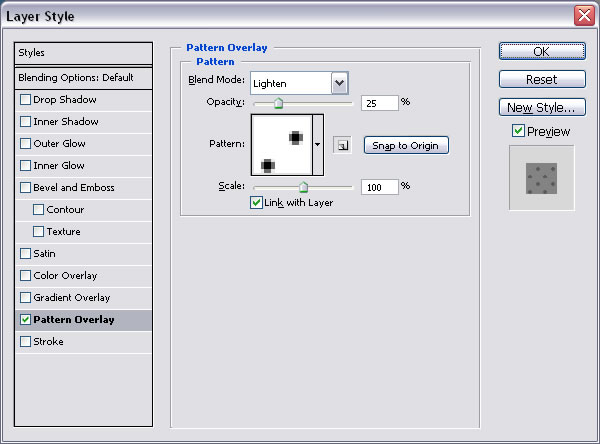Viewport: 600px width, 444px height.
Task: Enable the Contour checkbox
Action: pyautogui.click(x=38, y=210)
